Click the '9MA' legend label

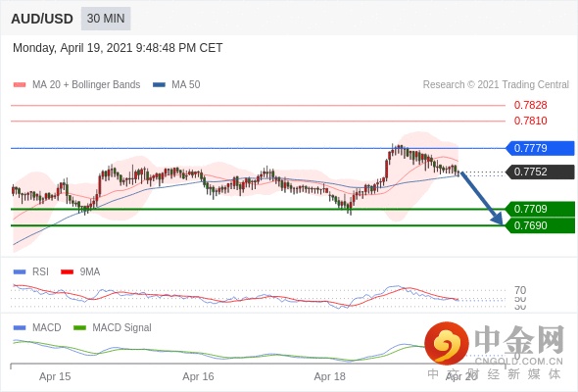[90, 272]
